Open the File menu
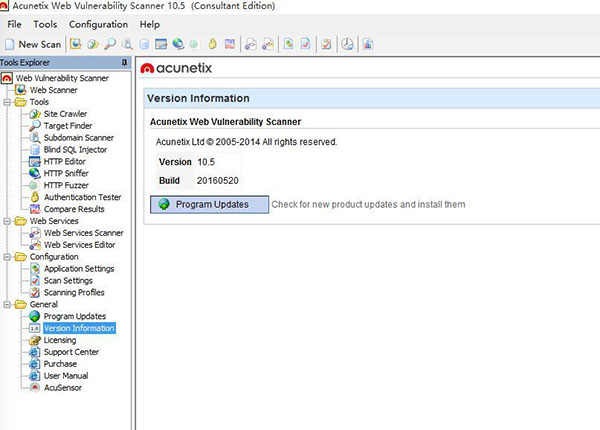Screen dimensions: 600x430 (x=15, y=24)
